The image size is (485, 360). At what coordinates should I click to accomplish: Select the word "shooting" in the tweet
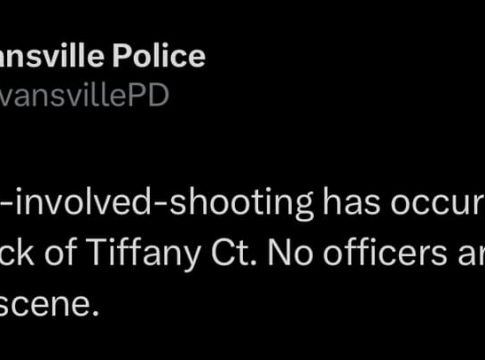tap(241, 203)
